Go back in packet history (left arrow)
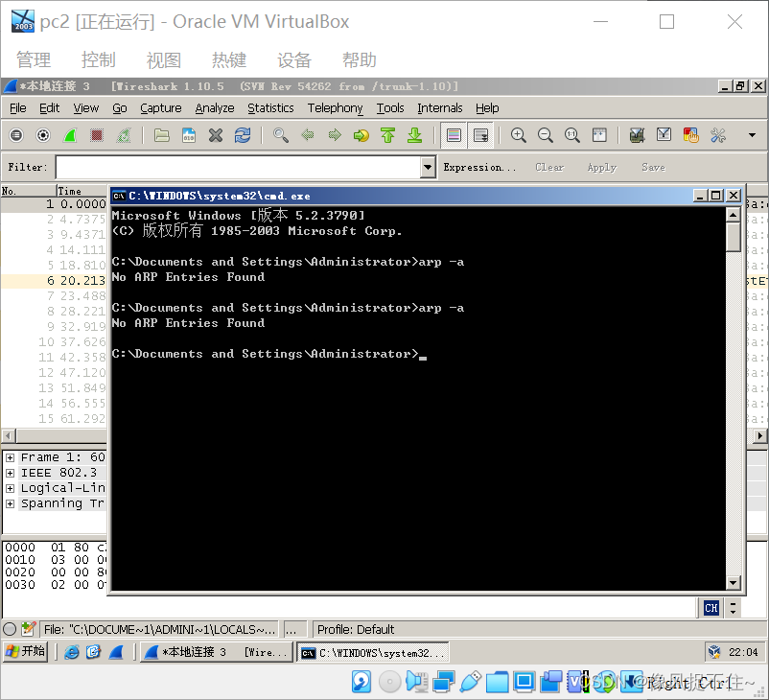The image size is (769, 700). [308, 135]
